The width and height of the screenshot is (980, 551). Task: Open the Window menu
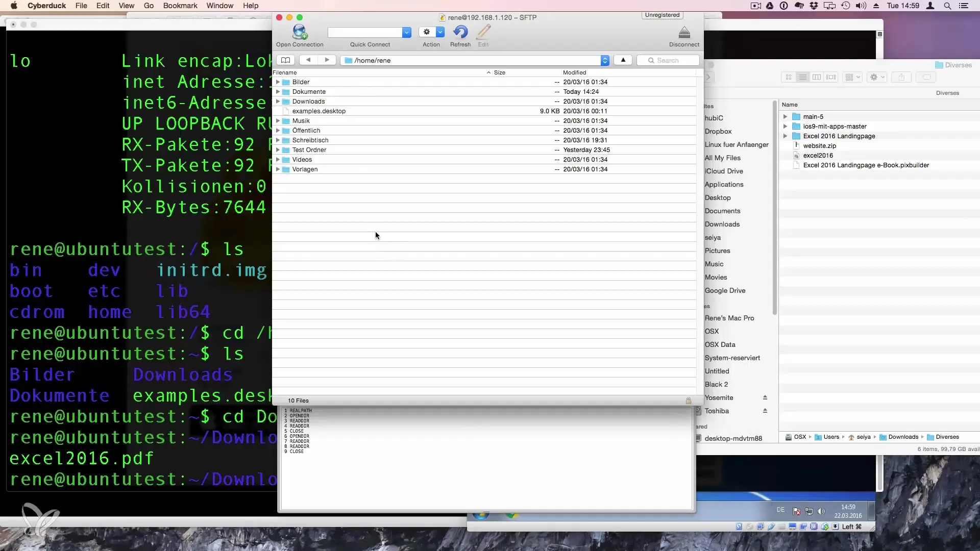click(x=220, y=6)
